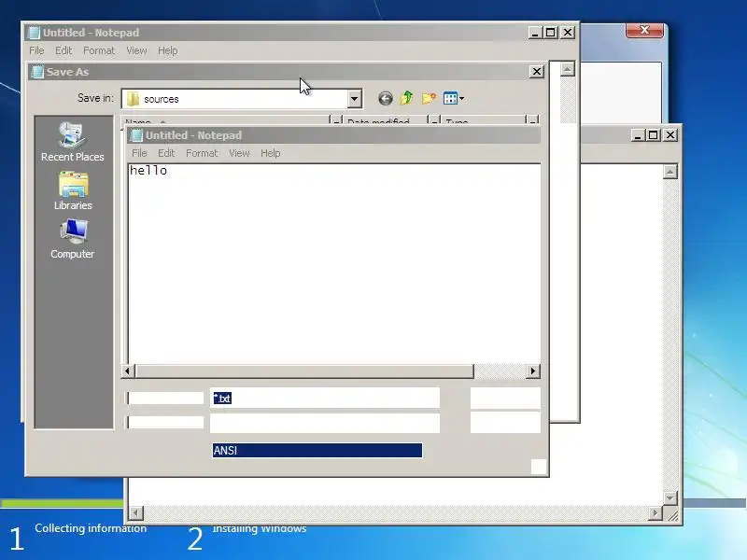Open the View Menu icon in Save As
This screenshot has width=747, height=560.
(454, 99)
